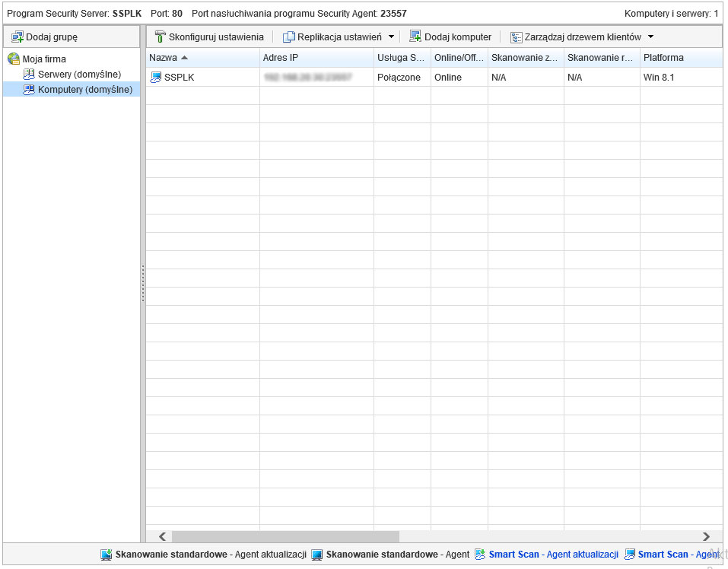Click the Platforma column header
728x569 pixels.
pyautogui.click(x=663, y=58)
